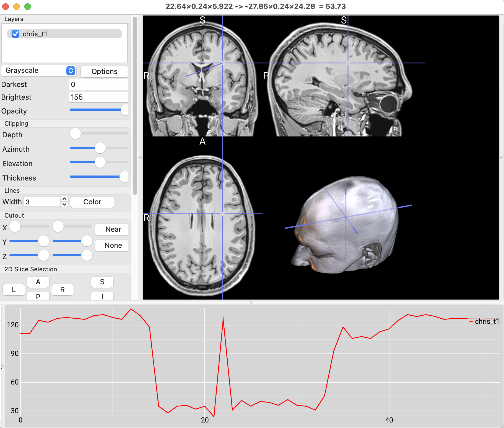504x428 pixels.
Task: Click the Opacity slider handle
Action: 124,110
